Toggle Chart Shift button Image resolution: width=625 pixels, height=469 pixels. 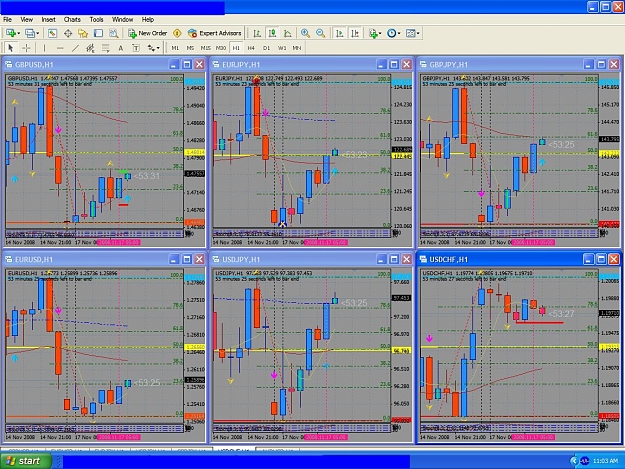[355, 33]
